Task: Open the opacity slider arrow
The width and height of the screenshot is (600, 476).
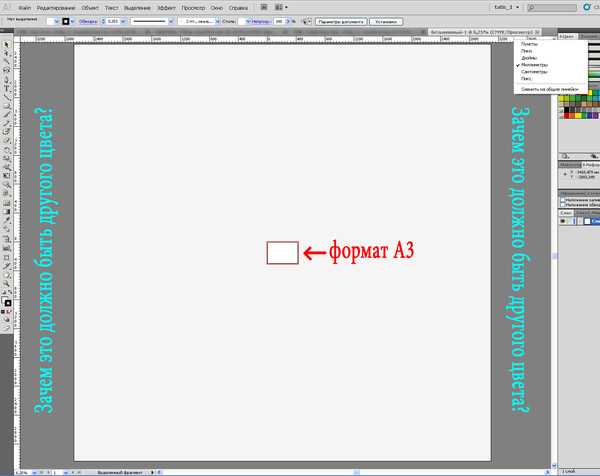Action: pyautogui.click(x=288, y=21)
